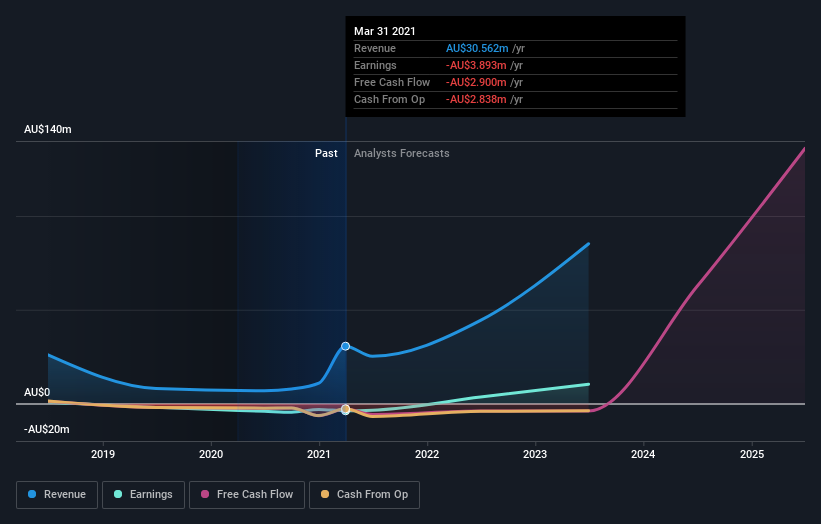Toggle the Revenue series legend button
Image resolution: width=821 pixels, height=524 pixels.
tap(57, 495)
